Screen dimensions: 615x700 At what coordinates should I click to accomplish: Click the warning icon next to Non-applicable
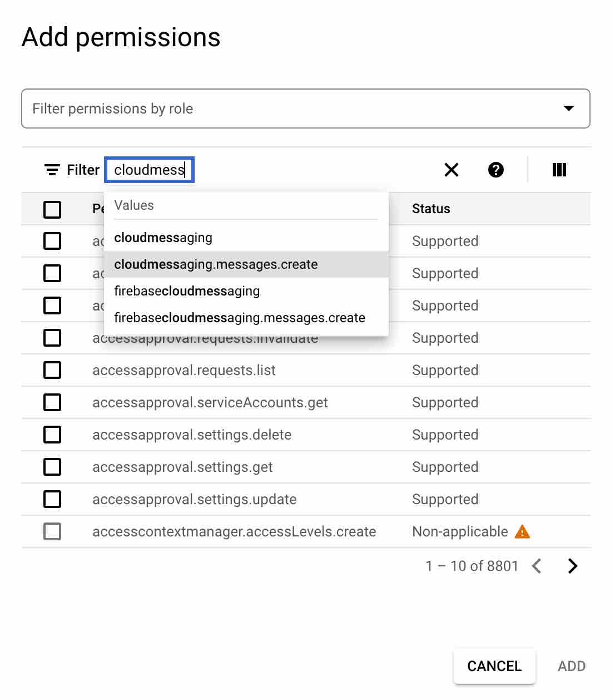(522, 532)
